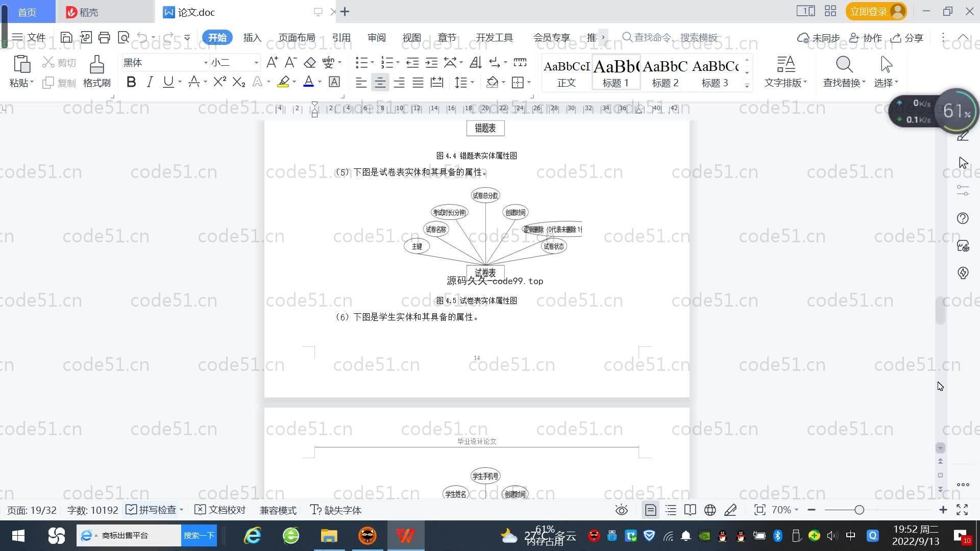Toggle right alignment
Screen dimensions: 980x551
[399, 82]
